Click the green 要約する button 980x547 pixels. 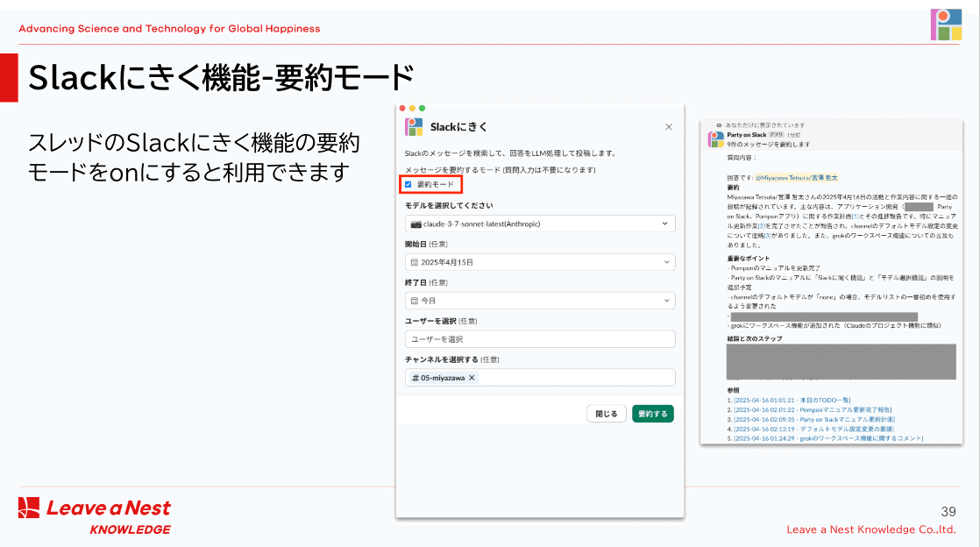(653, 412)
